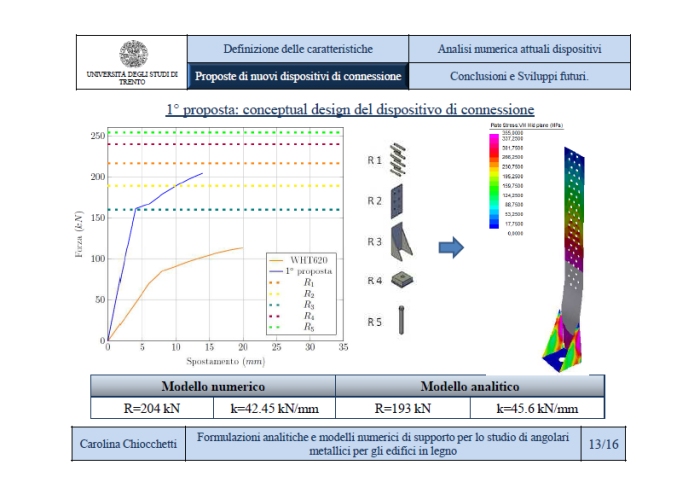
Task: Click the slide title 1° proposta heading
Action: tap(349, 108)
